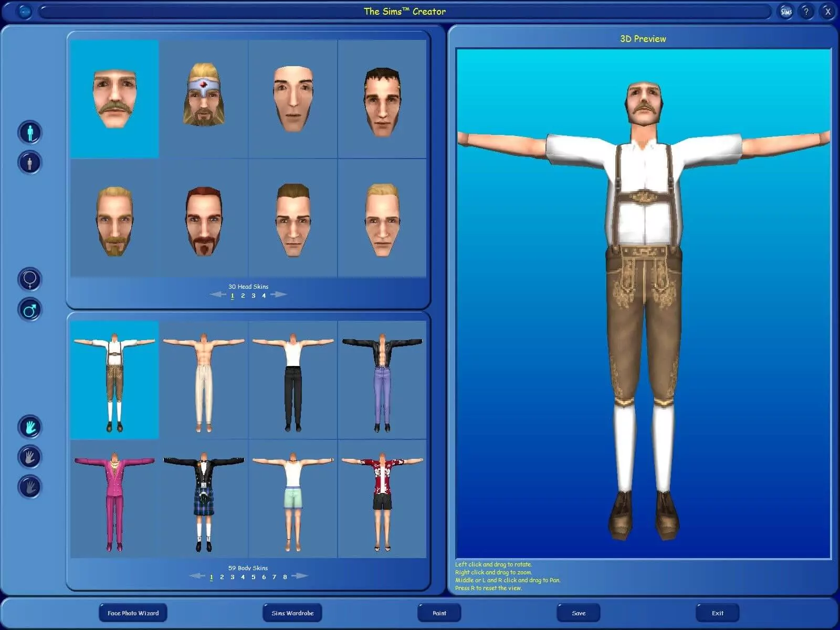This screenshot has height=630, width=840.
Task: Click the Sims logo icon in title bar
Action: pyautogui.click(x=786, y=12)
